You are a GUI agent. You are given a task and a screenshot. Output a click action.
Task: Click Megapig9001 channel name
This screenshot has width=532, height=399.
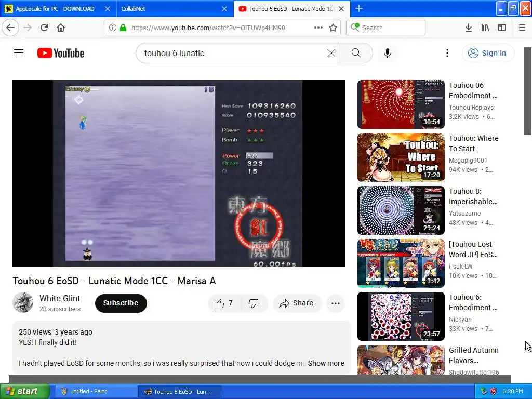468,160
